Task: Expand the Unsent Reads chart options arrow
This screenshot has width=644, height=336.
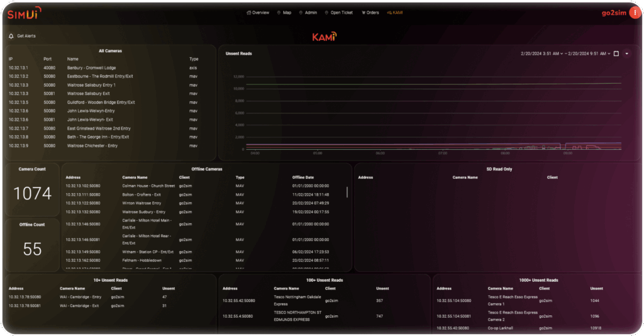Action: point(627,54)
